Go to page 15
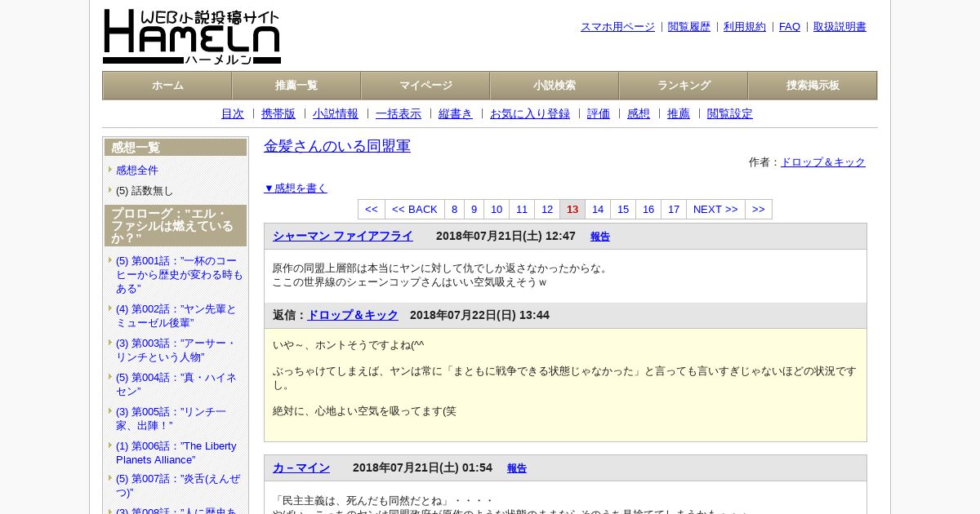 (623, 210)
